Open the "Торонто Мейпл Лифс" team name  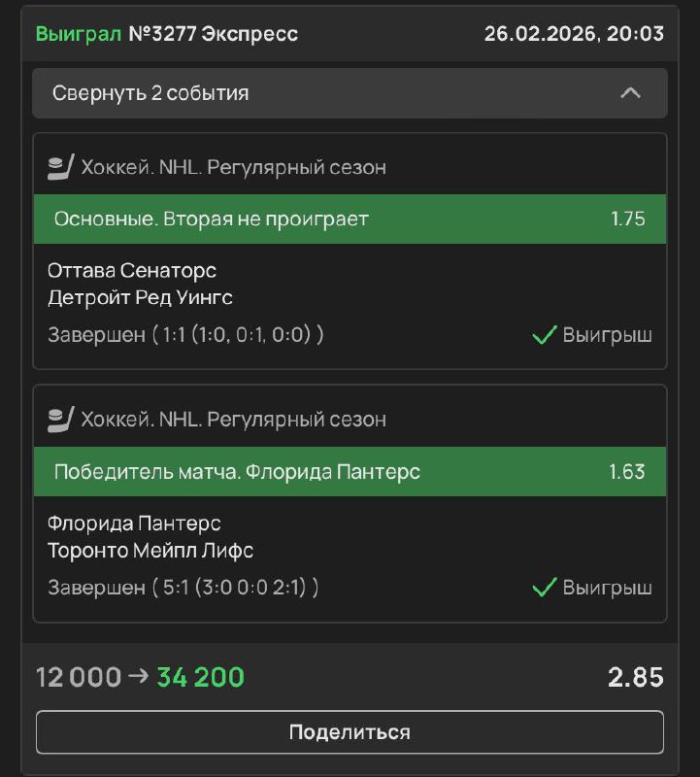[150, 551]
